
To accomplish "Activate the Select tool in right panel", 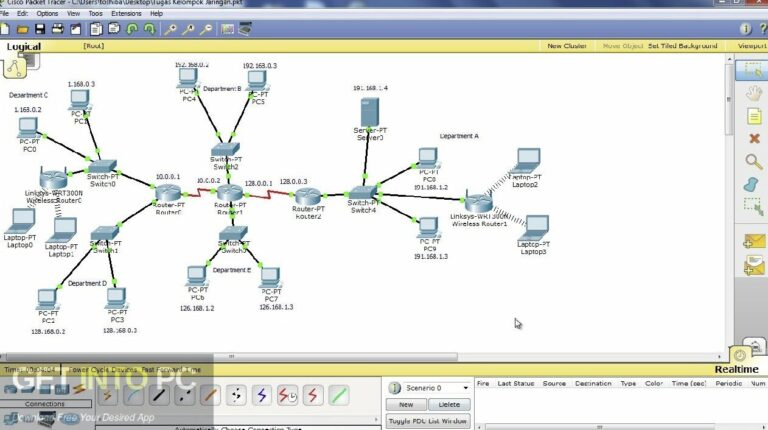I will pos(753,71).
